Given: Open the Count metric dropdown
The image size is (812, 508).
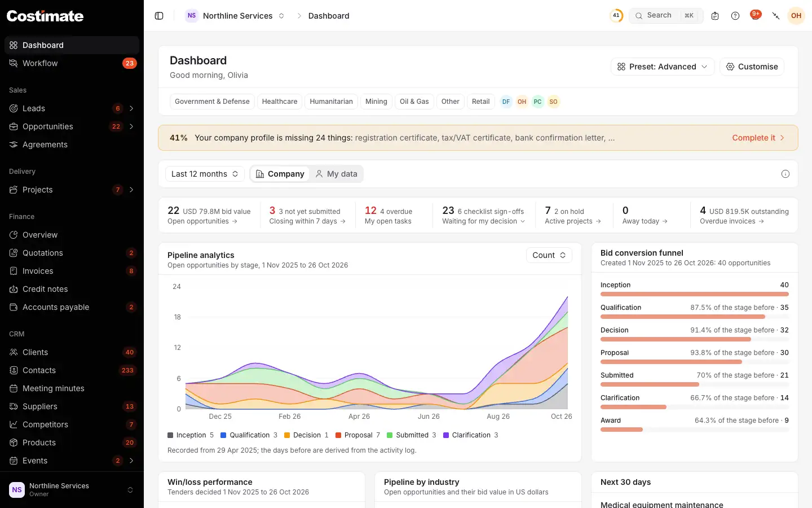Looking at the screenshot, I should (x=549, y=255).
